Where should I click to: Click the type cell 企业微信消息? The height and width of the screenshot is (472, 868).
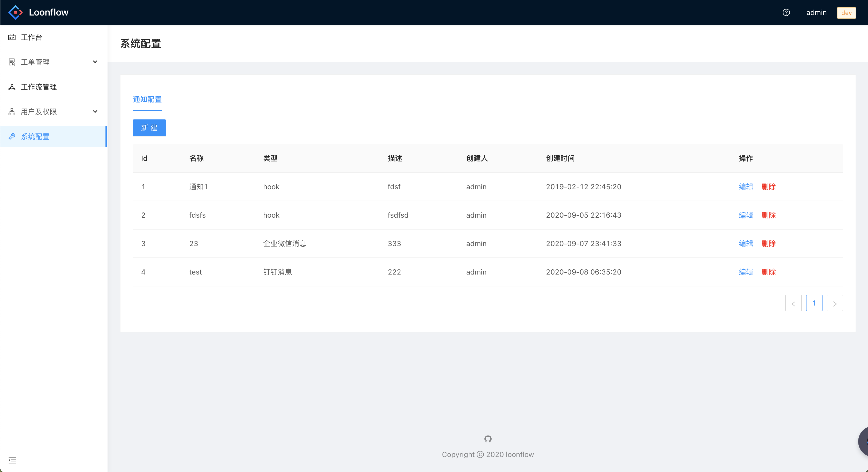point(285,243)
